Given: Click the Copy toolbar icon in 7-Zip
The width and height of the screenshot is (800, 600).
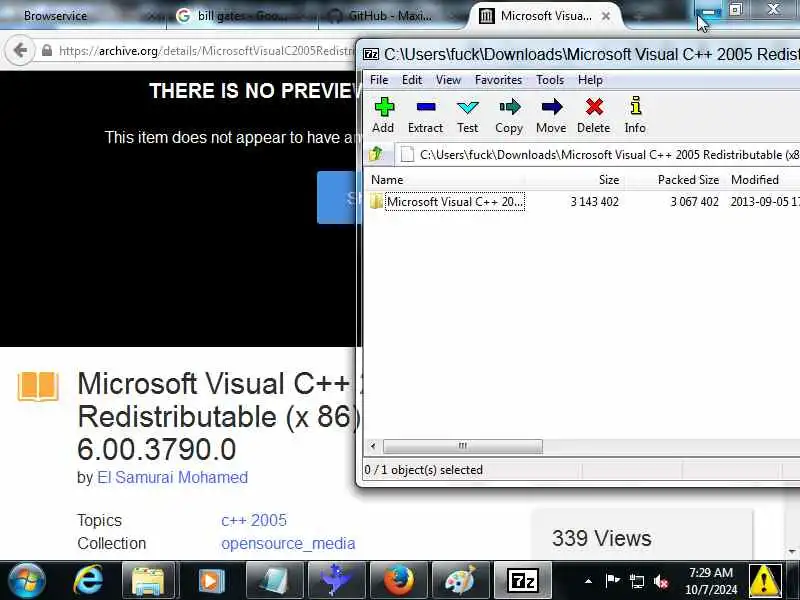Looking at the screenshot, I should 509,116.
